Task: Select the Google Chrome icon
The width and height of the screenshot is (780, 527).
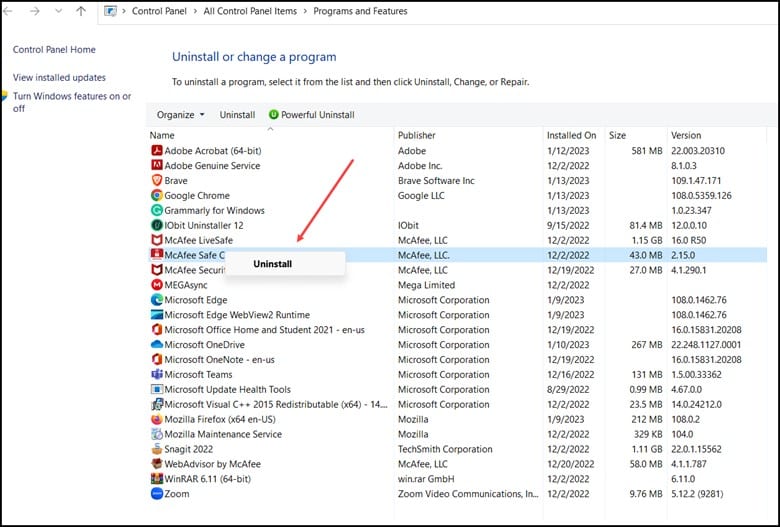Action: point(157,195)
